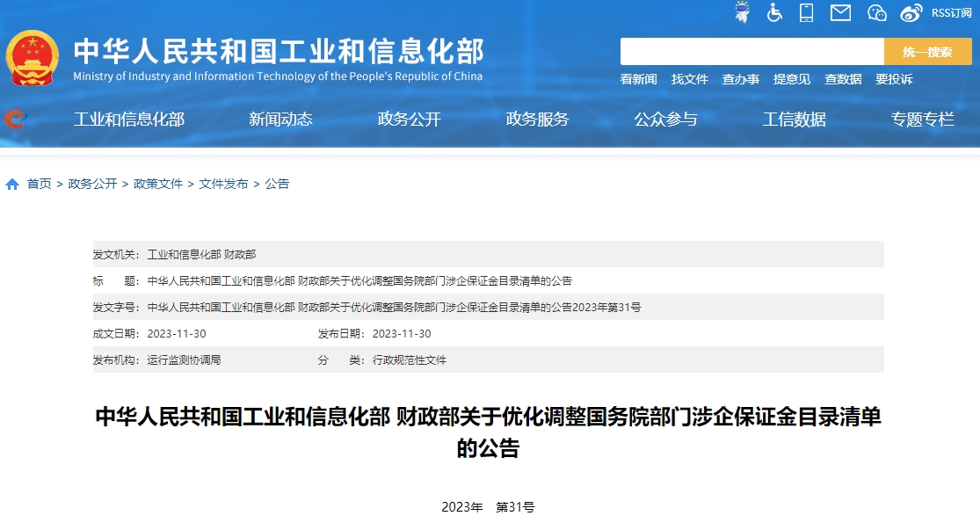The width and height of the screenshot is (980, 523).
Task: Select the 公众参与 menu item
Action: 665,119
